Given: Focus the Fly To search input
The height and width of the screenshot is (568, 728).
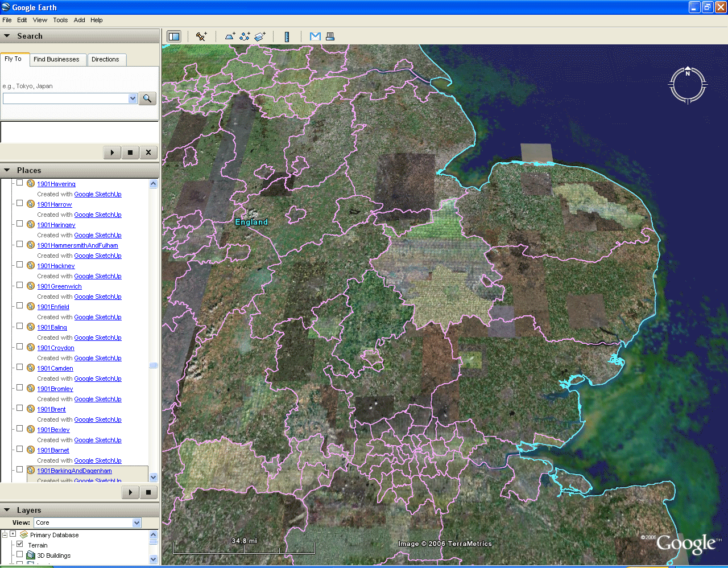Looking at the screenshot, I should [65, 98].
